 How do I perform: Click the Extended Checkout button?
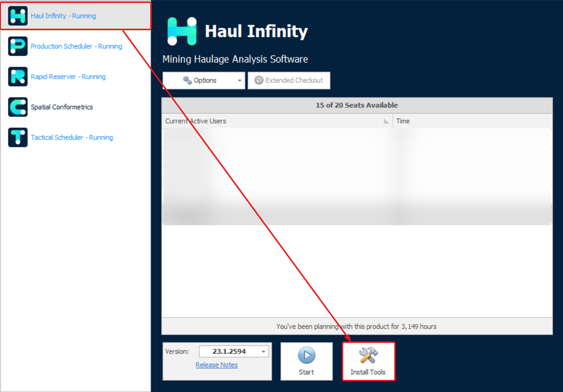[x=289, y=80]
